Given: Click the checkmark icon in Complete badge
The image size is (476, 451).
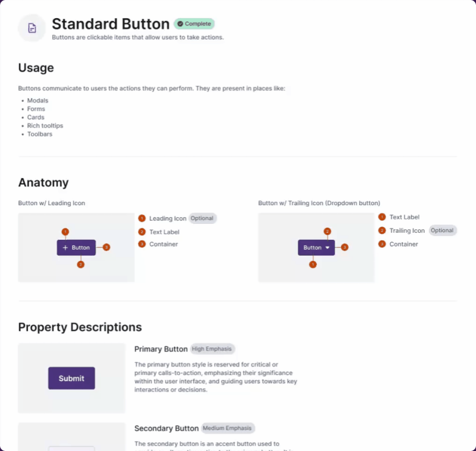Looking at the screenshot, I should click(x=180, y=24).
